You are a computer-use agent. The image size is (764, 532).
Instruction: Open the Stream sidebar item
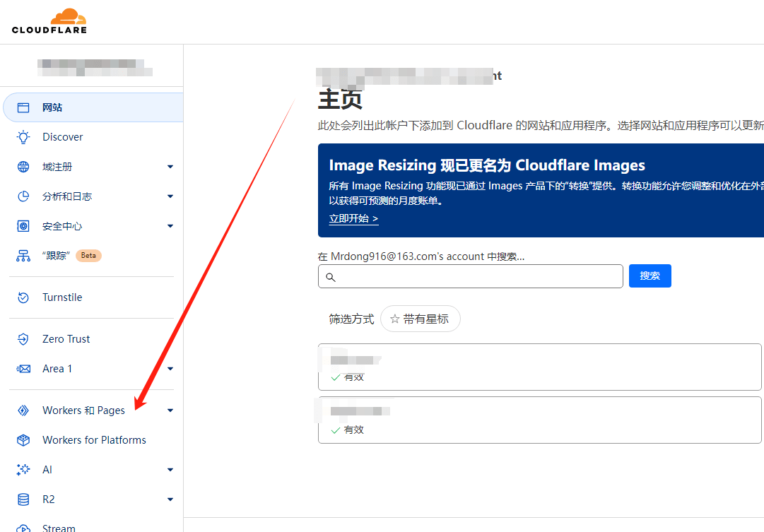tap(92, 526)
